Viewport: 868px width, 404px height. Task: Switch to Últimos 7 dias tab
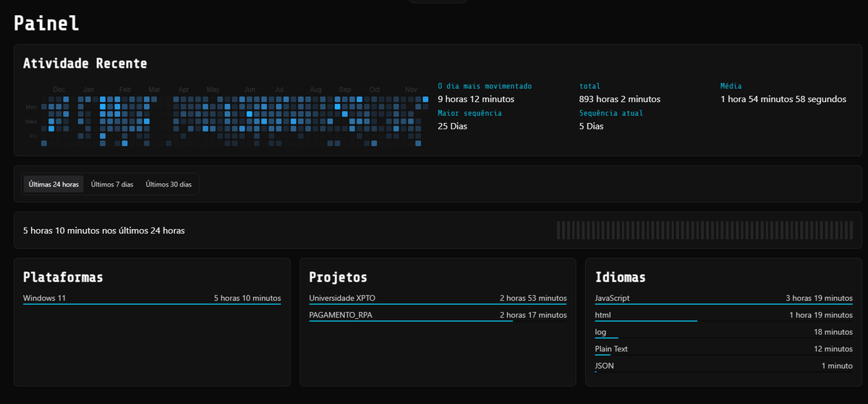pos(112,184)
